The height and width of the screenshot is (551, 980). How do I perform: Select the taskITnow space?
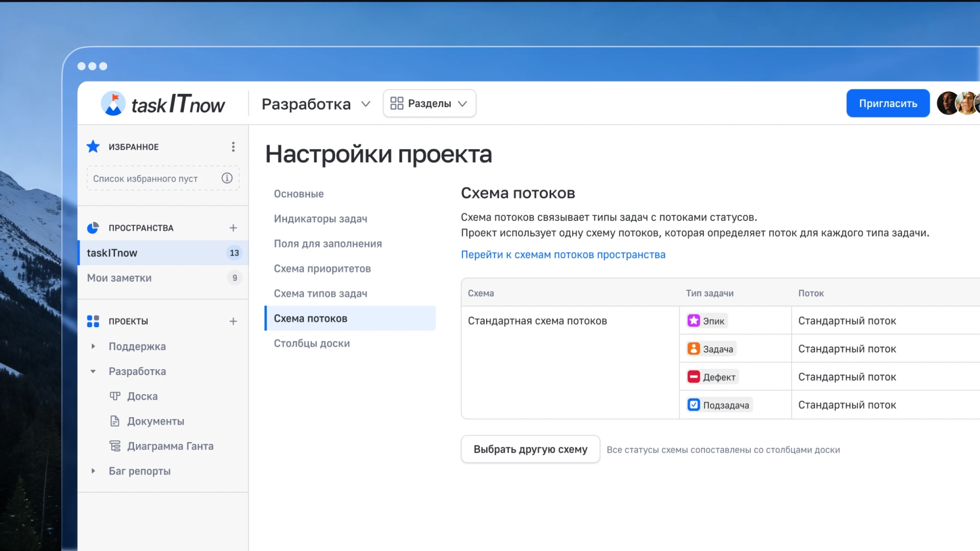(x=163, y=253)
